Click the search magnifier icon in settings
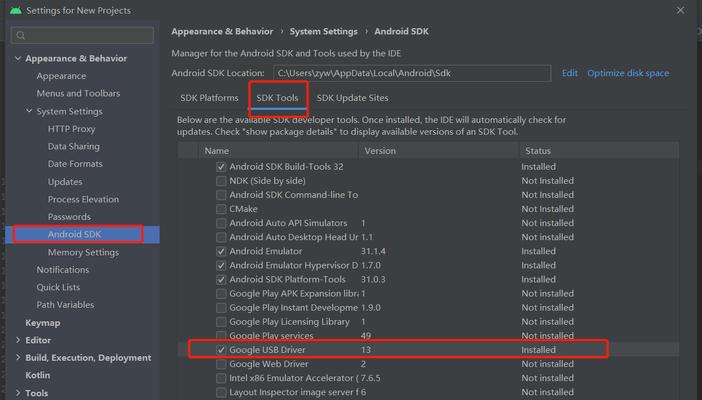Screen dimensions: 702x400 point(21,35)
